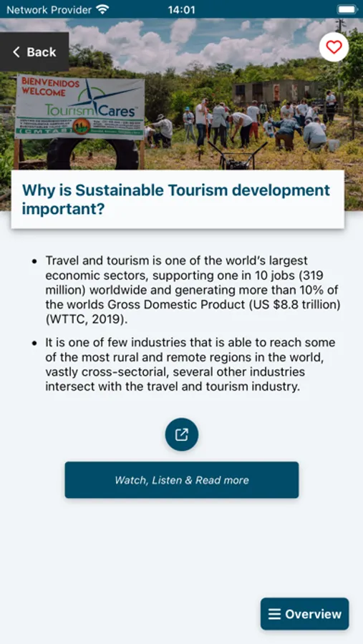Viewport: 363px width, 644px height.
Task: Open the Overview menu
Action: click(x=304, y=614)
